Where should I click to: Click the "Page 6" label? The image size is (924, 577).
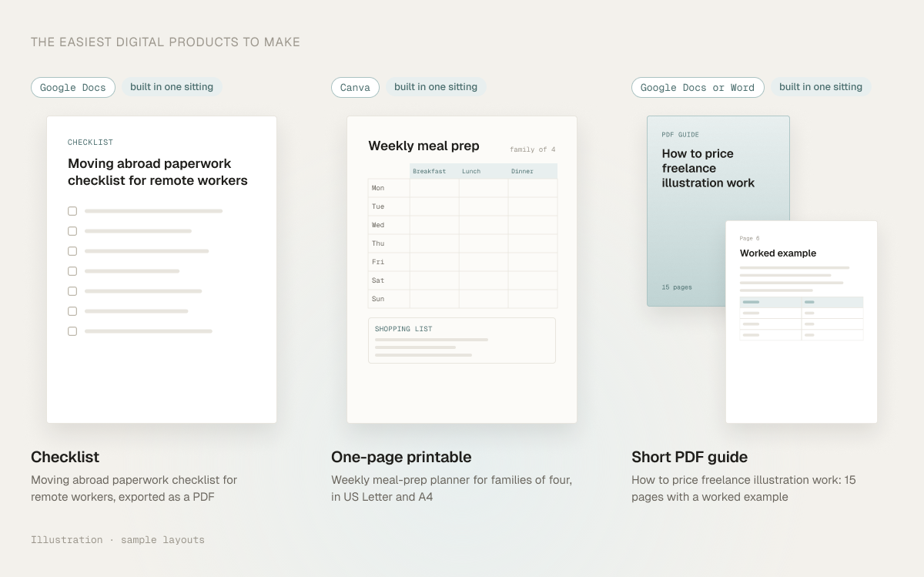(750, 239)
